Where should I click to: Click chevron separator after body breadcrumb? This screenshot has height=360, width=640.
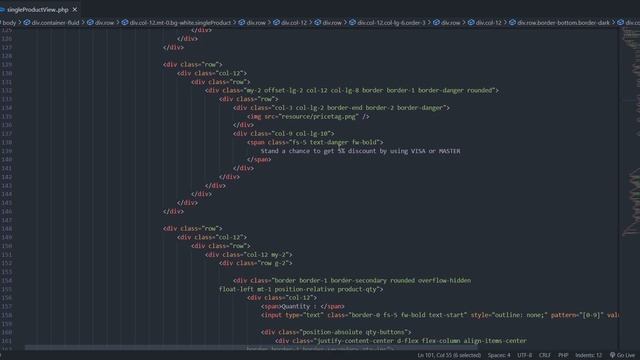[20, 23]
